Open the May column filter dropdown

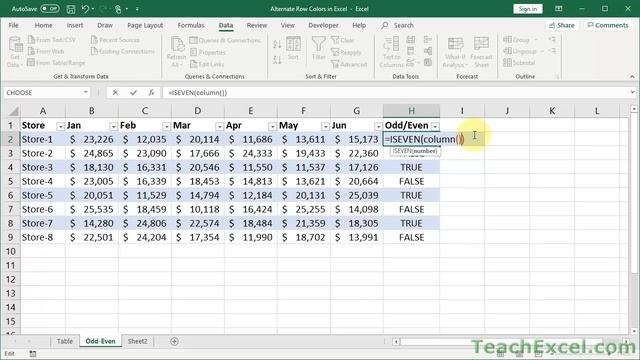pos(325,126)
